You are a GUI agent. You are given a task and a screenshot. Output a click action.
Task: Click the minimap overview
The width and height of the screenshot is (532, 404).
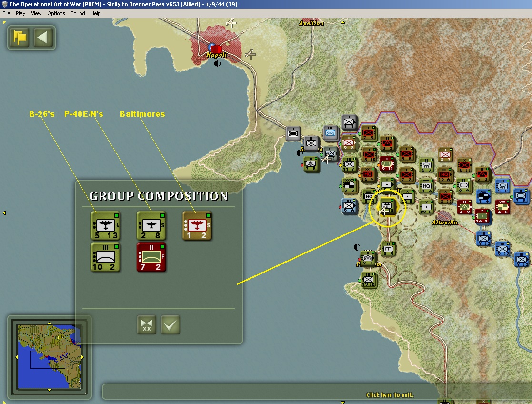(x=50, y=356)
